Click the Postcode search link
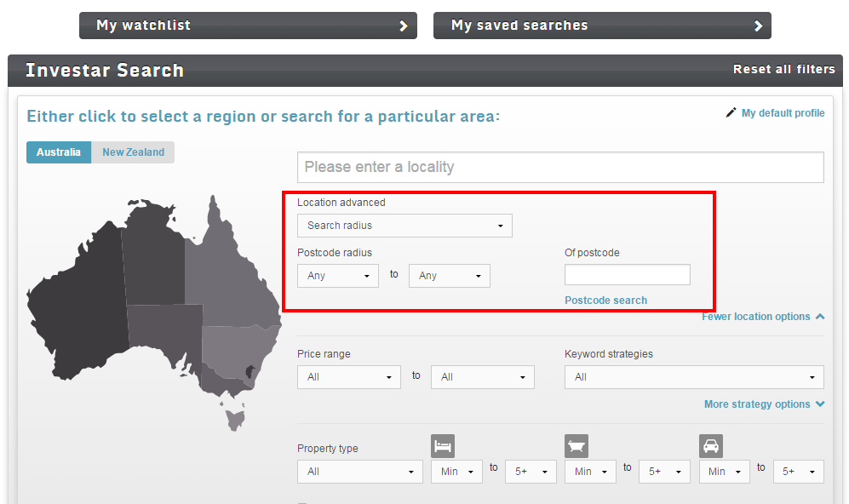The width and height of the screenshot is (849, 504). [605, 301]
